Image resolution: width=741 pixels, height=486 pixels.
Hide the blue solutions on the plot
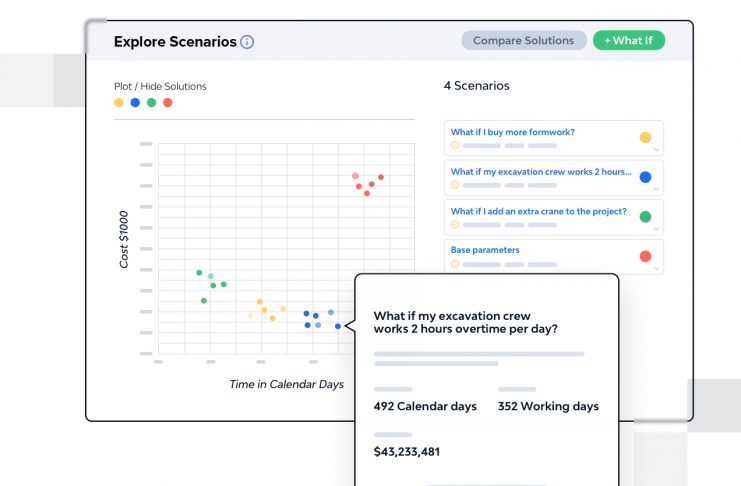pos(135,102)
